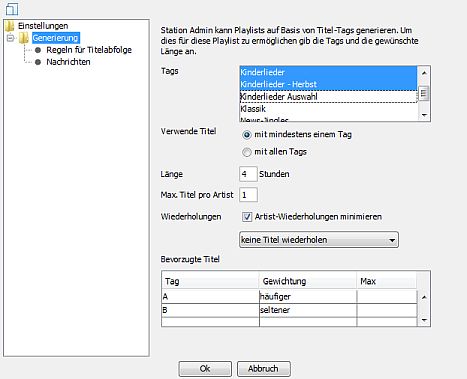Click the panel layout icon at top left

click(12, 9)
